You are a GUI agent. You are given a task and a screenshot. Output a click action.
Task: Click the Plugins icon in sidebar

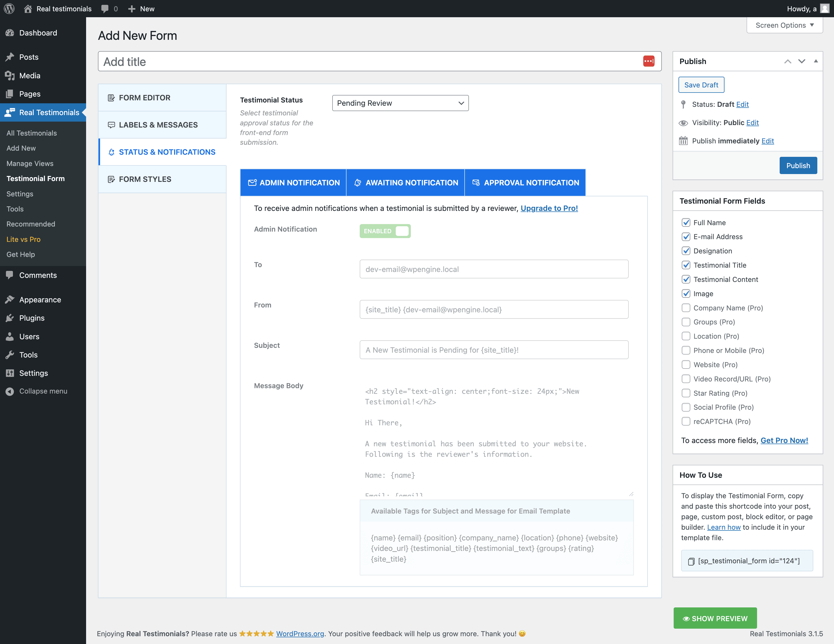tap(10, 318)
